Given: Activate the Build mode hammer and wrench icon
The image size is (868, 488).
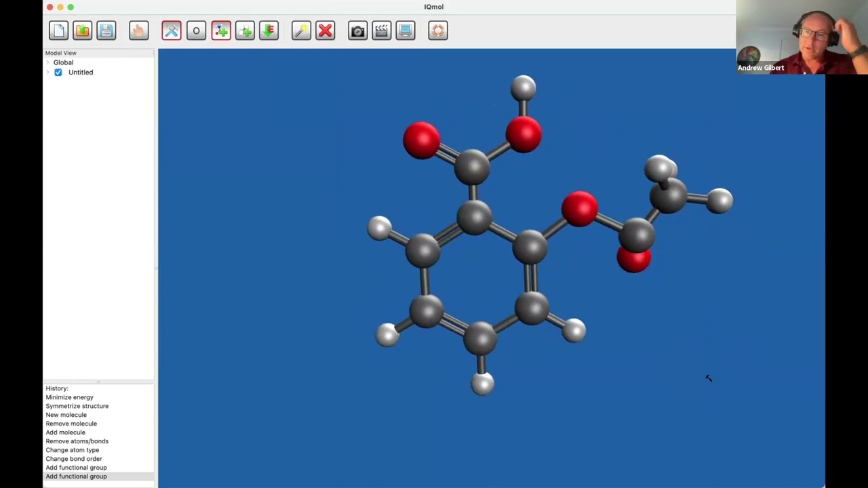Looking at the screenshot, I should click(172, 30).
